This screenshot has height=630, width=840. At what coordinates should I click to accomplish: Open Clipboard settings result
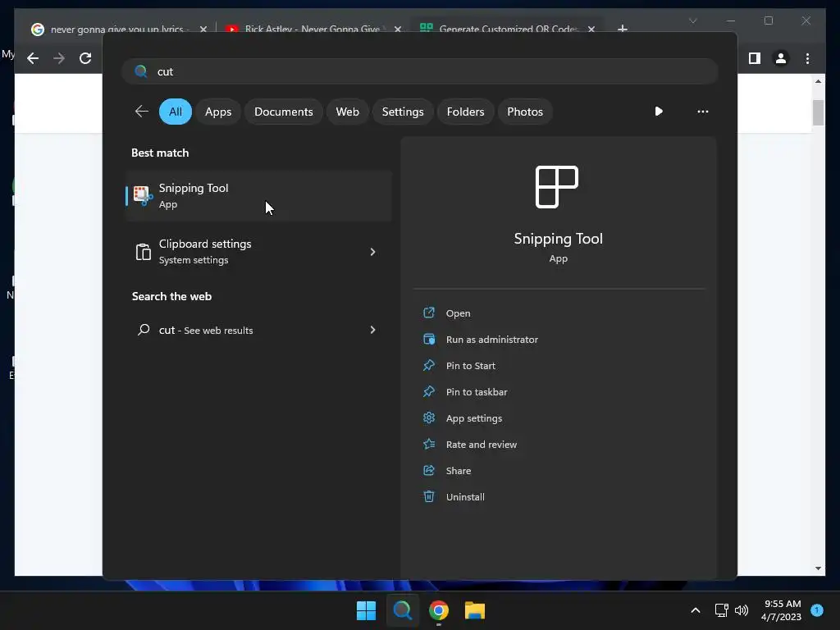click(258, 252)
